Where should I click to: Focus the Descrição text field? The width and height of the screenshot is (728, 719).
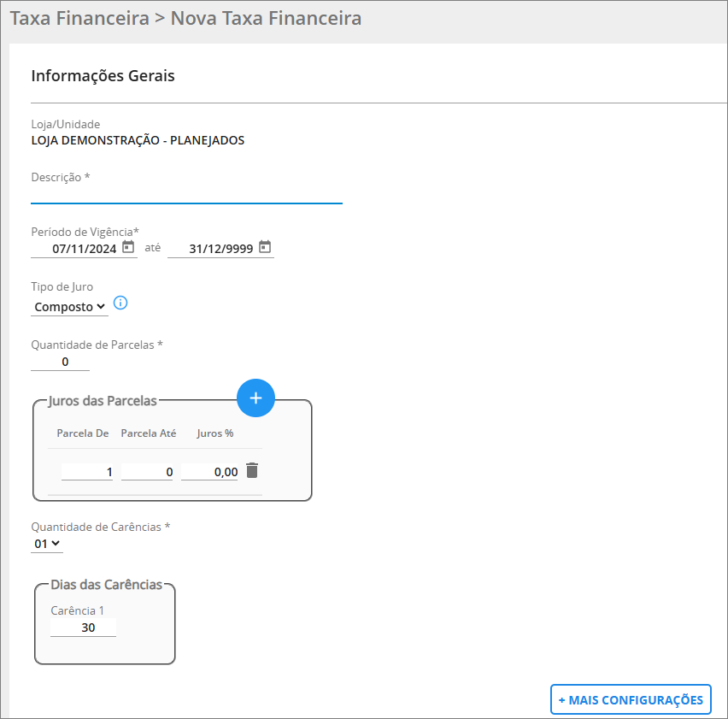tap(186, 195)
